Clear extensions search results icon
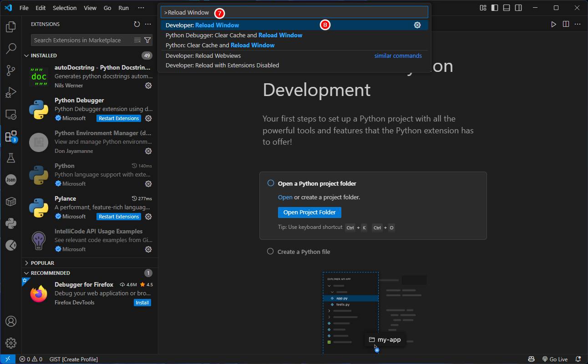 (137, 40)
